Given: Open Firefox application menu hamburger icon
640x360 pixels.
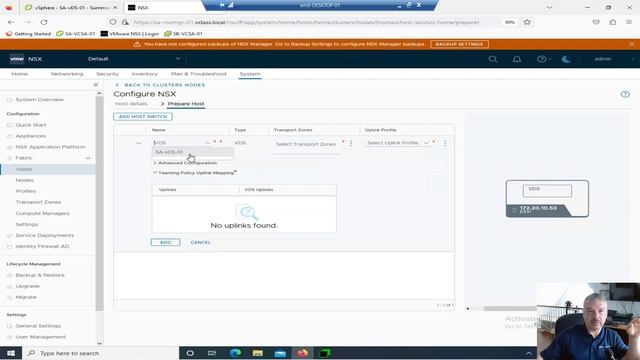Looking at the screenshot, I should pos(629,22).
